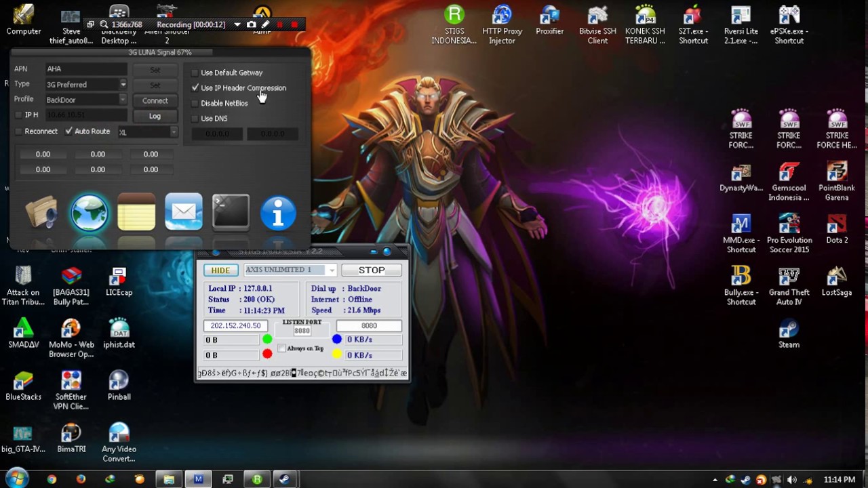Screen dimensions: 868x488
Task: Open the XL operator dropdown
Action: tap(174, 132)
